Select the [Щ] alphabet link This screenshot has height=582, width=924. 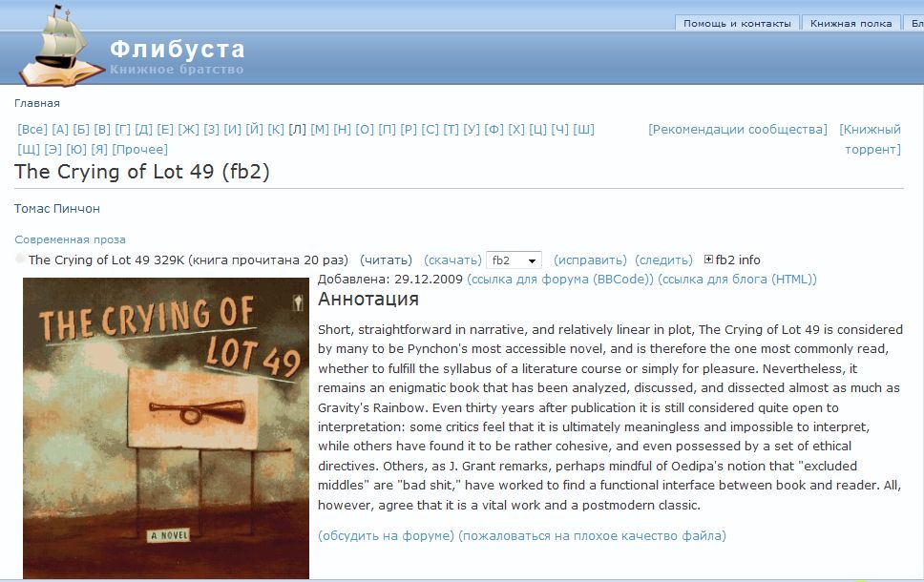coord(29,149)
